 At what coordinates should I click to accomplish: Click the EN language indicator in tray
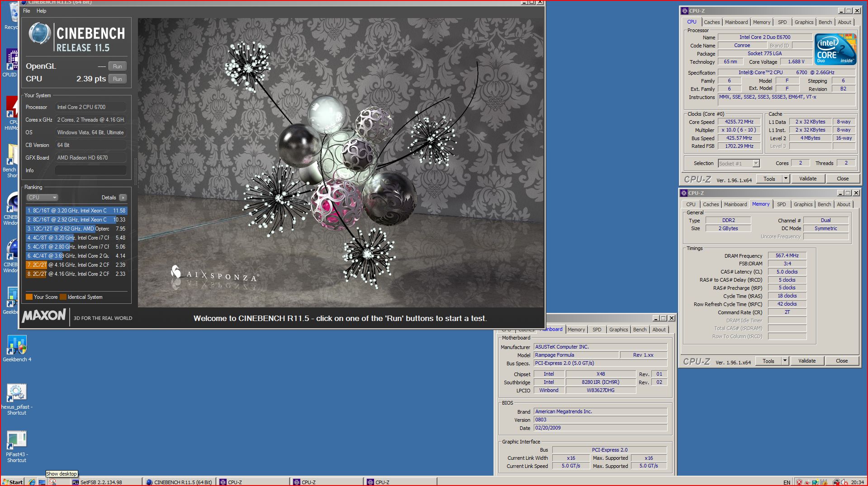787,482
